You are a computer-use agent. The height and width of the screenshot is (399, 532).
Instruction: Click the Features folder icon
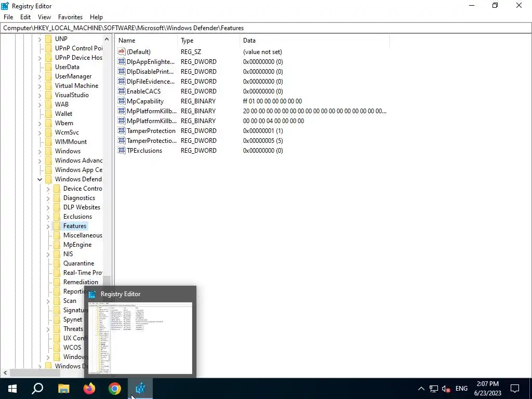click(x=57, y=226)
